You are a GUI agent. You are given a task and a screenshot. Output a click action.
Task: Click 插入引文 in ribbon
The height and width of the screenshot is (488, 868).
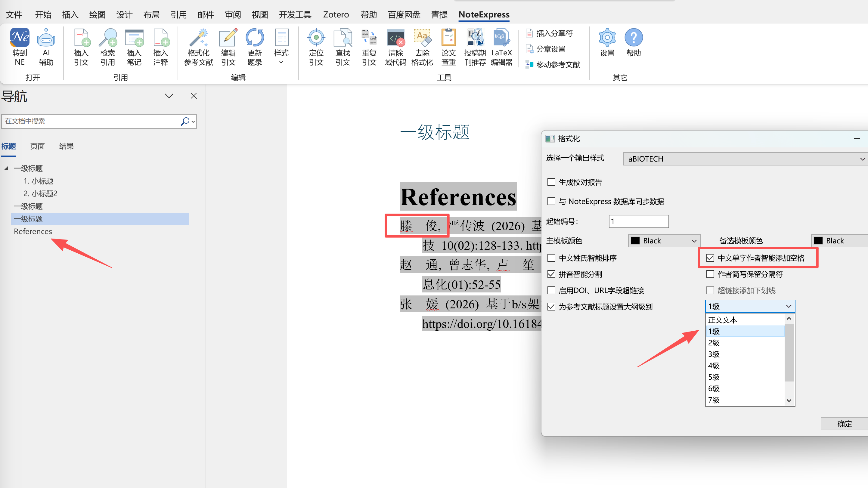81,46
